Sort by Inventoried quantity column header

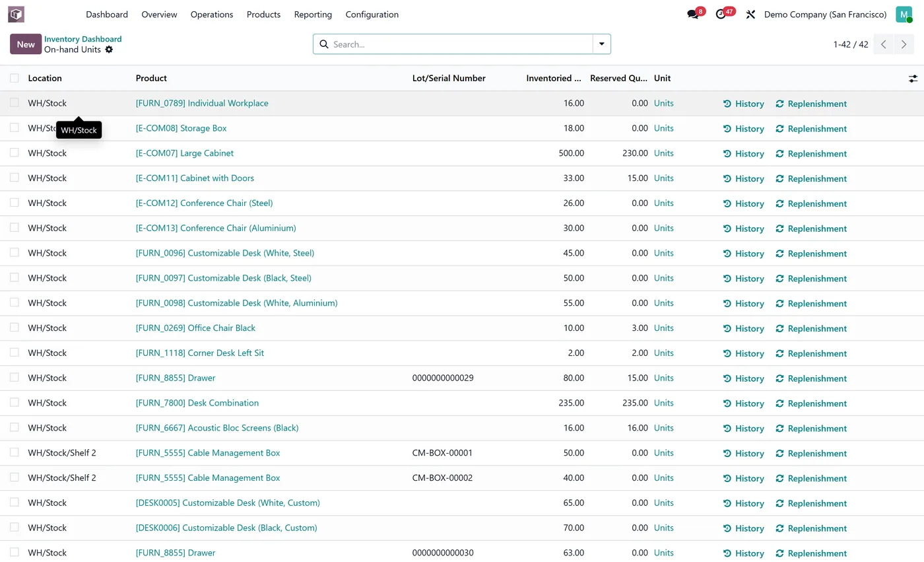coord(554,78)
